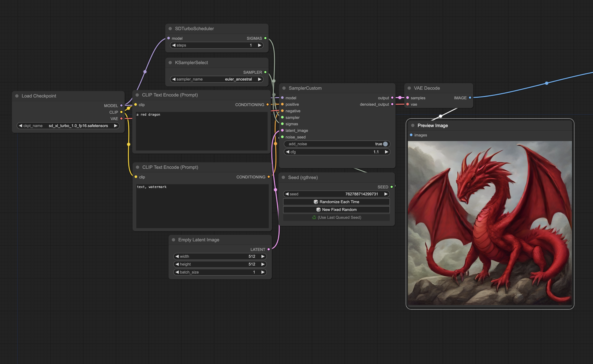Open the sampler_name dropdown showing euler_ancestral

click(238, 79)
